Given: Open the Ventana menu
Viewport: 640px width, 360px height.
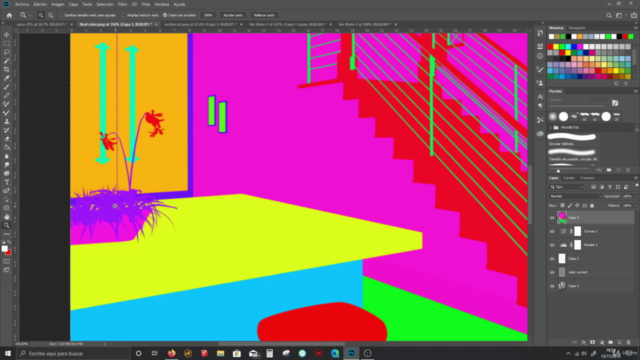Looking at the screenshot, I should 162,4.
